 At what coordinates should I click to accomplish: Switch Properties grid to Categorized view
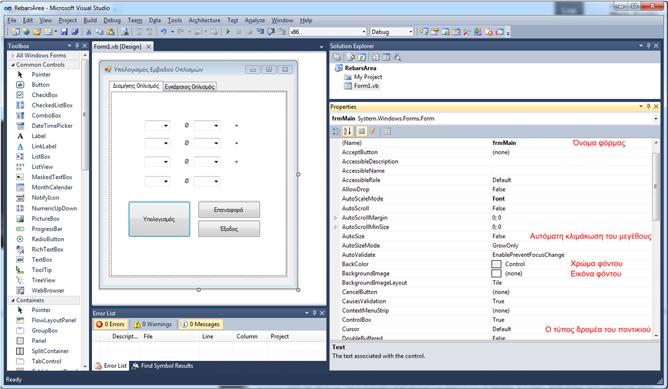[336, 131]
